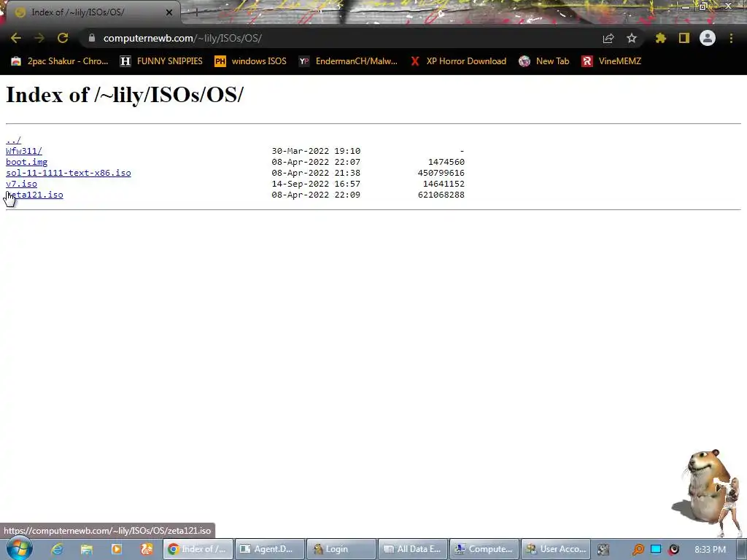Click the 30-Mar-2022 19:10 date

pos(316,151)
